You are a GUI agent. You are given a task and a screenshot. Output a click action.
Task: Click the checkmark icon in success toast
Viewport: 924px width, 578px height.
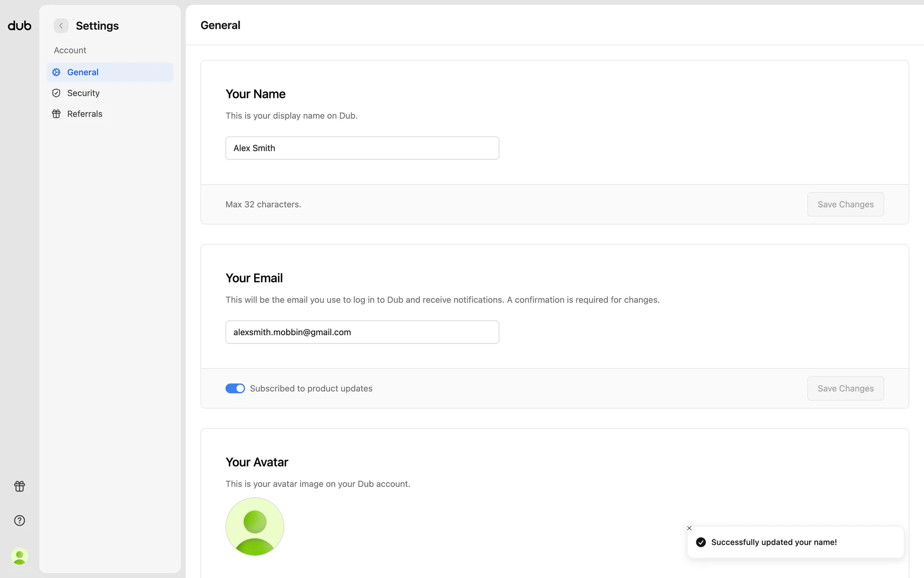[701, 542]
